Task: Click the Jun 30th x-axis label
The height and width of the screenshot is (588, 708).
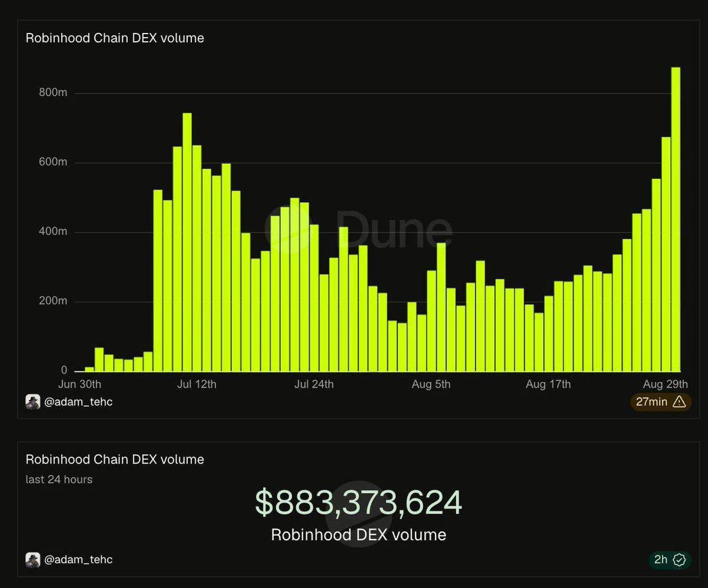Action: tap(80, 385)
